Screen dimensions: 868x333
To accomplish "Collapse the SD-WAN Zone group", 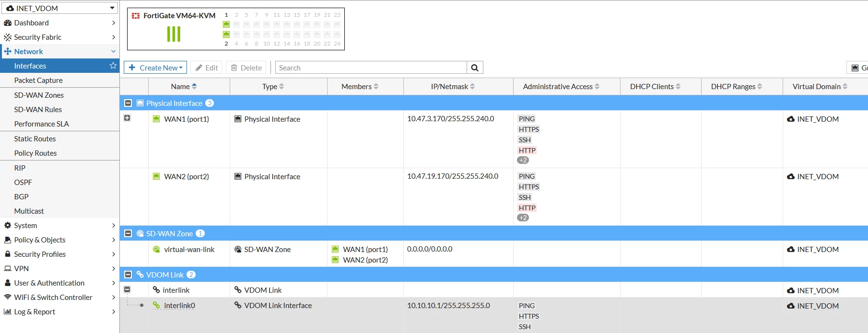I will pyautogui.click(x=128, y=233).
